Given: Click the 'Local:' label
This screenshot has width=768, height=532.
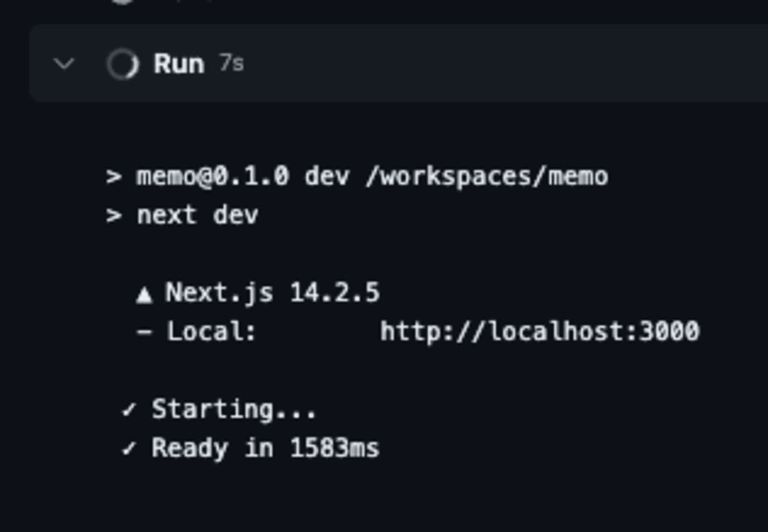Looking at the screenshot, I should (211, 331).
